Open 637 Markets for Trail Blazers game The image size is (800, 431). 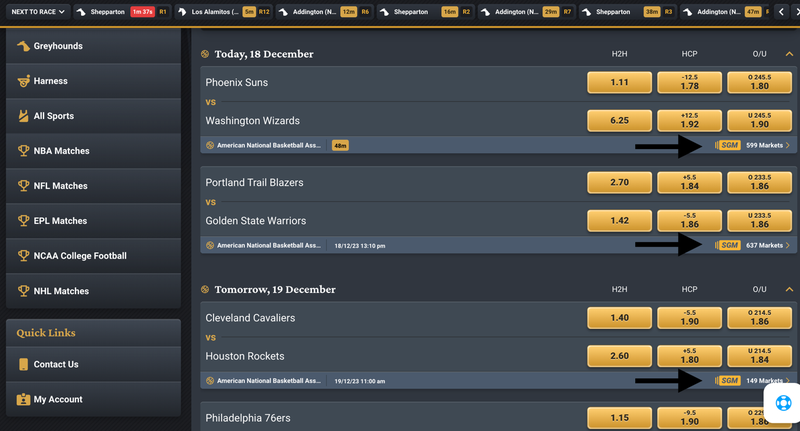click(767, 245)
